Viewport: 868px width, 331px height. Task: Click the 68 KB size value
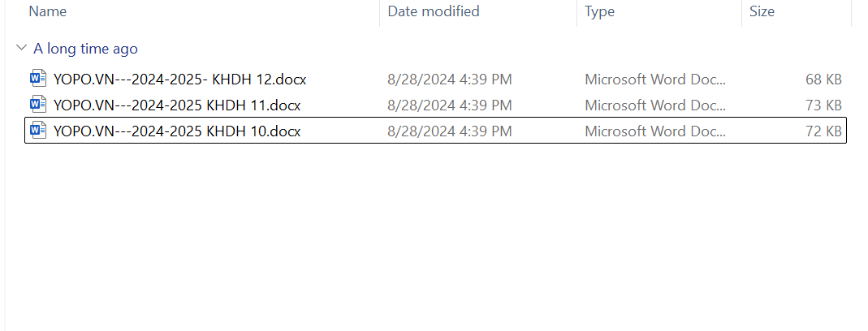point(823,80)
